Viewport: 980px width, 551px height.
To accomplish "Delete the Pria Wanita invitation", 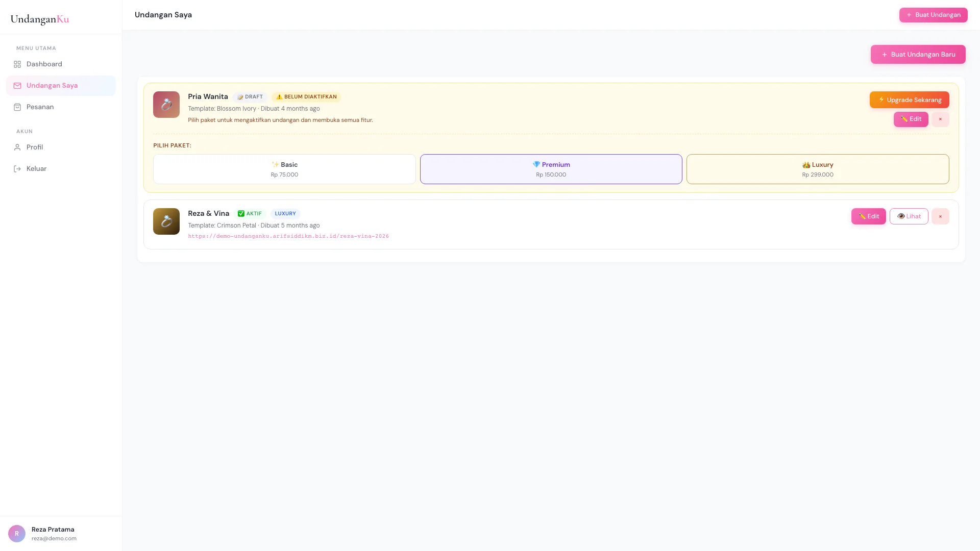I will [x=940, y=119].
